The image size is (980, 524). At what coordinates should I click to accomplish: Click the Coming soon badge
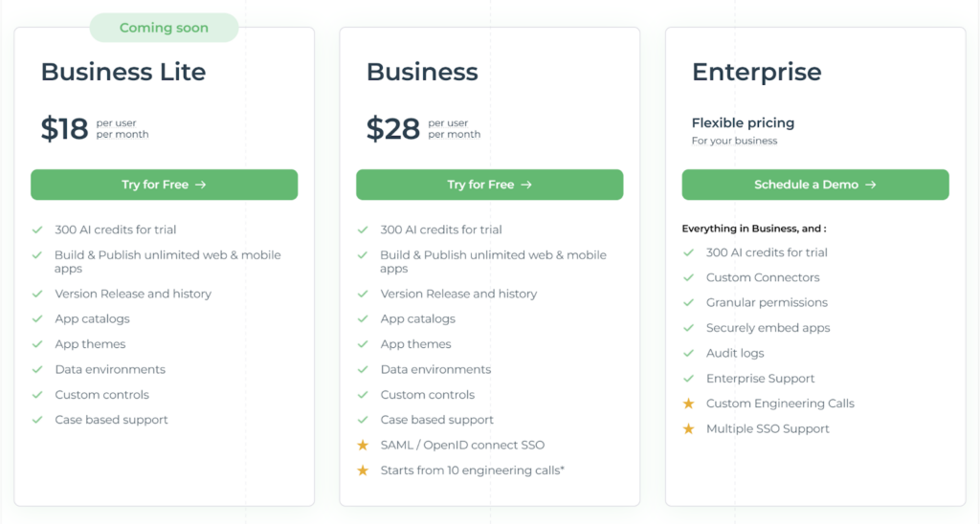pos(164,28)
